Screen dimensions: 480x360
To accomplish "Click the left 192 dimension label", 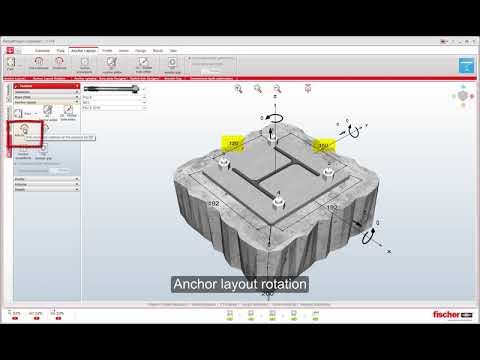I will pos(213,203).
